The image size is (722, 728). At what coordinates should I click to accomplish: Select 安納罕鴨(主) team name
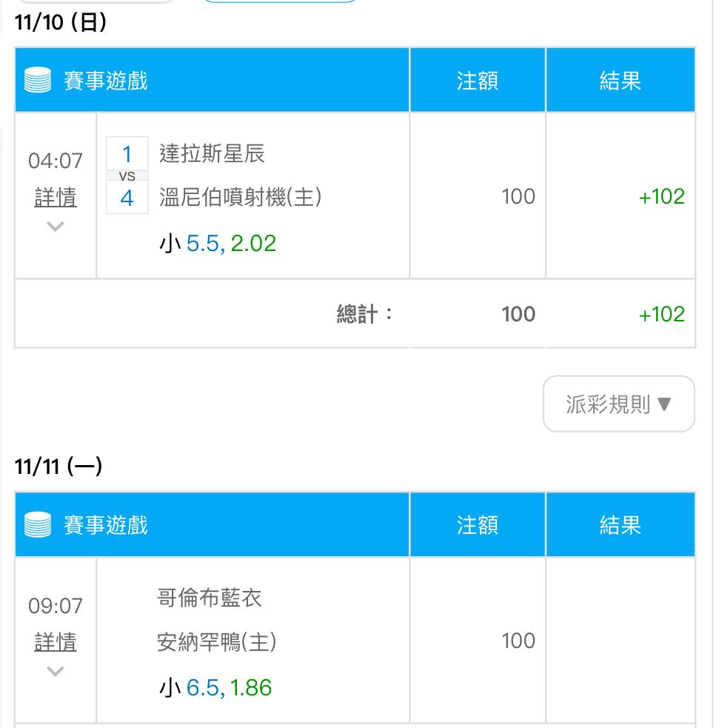pos(217,642)
